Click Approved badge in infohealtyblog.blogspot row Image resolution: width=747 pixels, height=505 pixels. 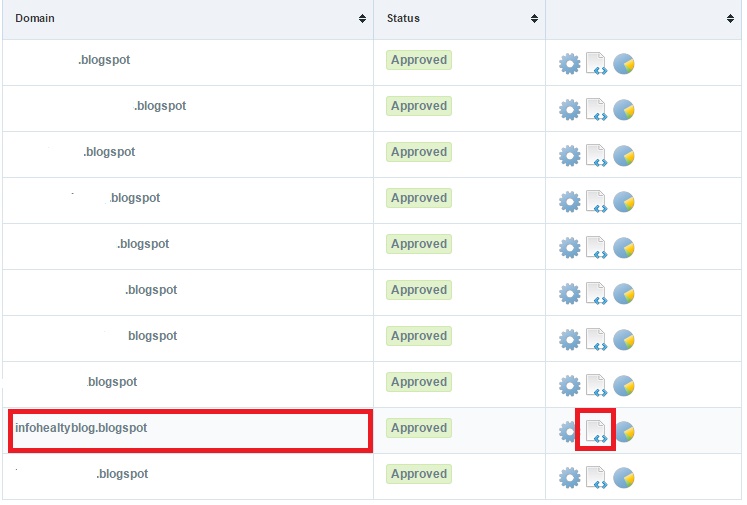[419, 428]
